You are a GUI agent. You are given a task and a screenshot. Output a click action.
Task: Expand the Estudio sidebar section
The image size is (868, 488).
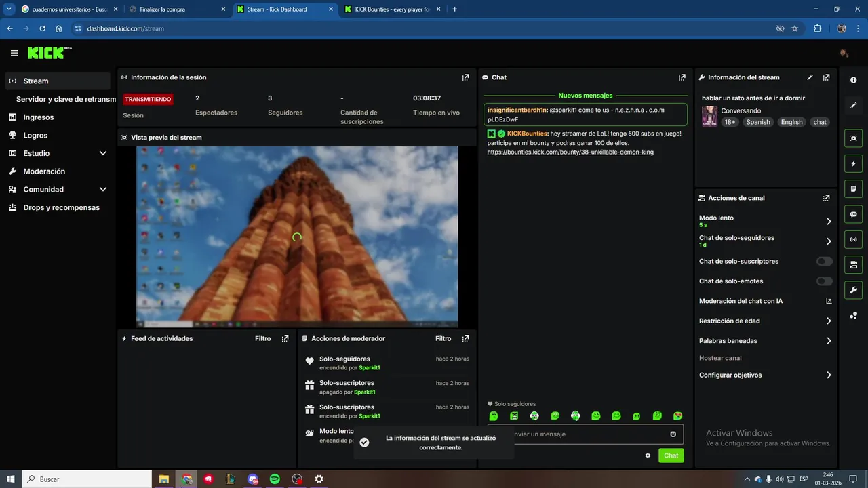click(103, 153)
